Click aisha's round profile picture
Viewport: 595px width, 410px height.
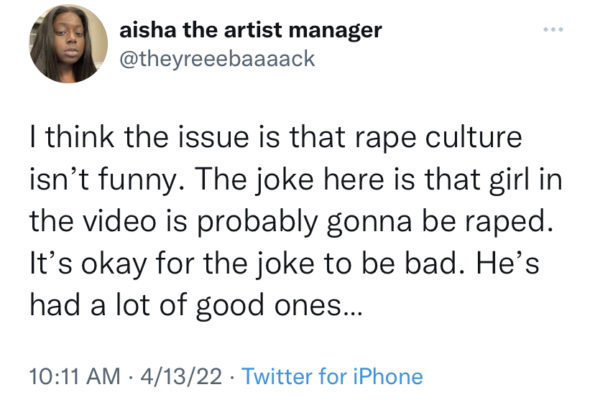[x=68, y=44]
